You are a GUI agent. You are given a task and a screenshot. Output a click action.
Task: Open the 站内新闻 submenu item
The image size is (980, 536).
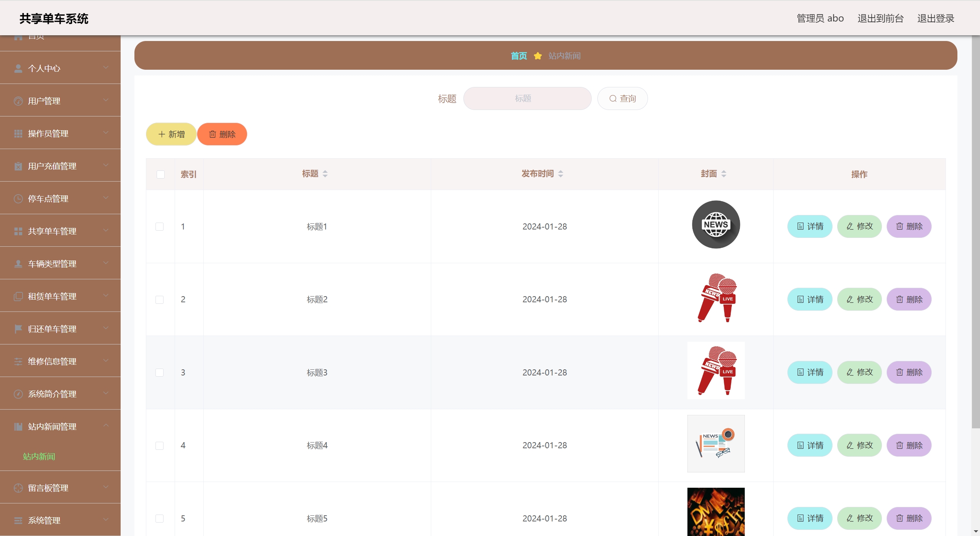point(39,457)
